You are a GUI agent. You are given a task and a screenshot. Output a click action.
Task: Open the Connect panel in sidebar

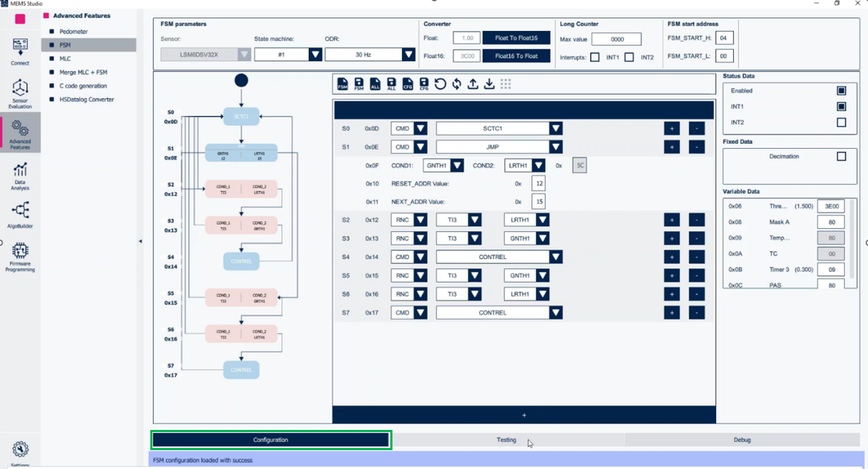[19, 50]
